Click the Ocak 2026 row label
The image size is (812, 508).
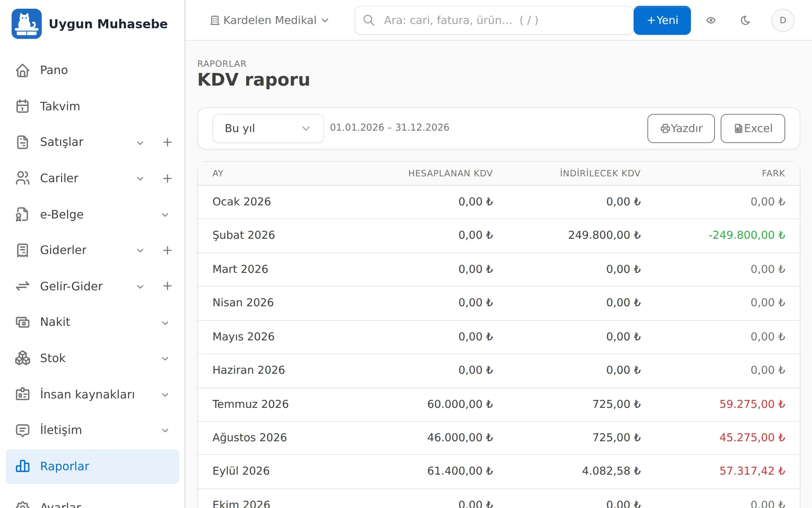(241, 202)
